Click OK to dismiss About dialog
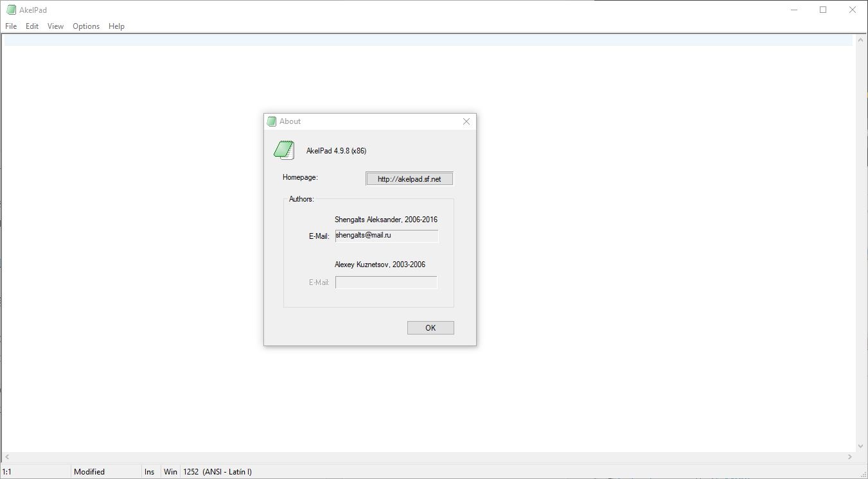868x479 pixels. coord(430,328)
